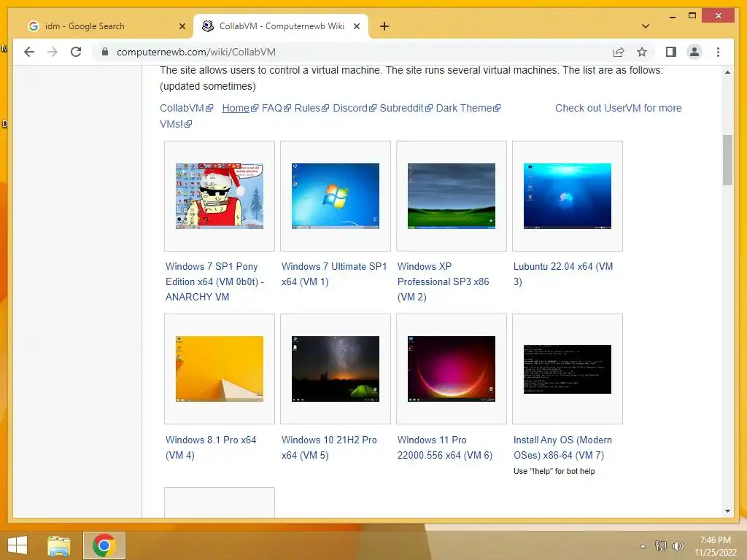
Task: Open the Windows Start button
Action: point(18,545)
